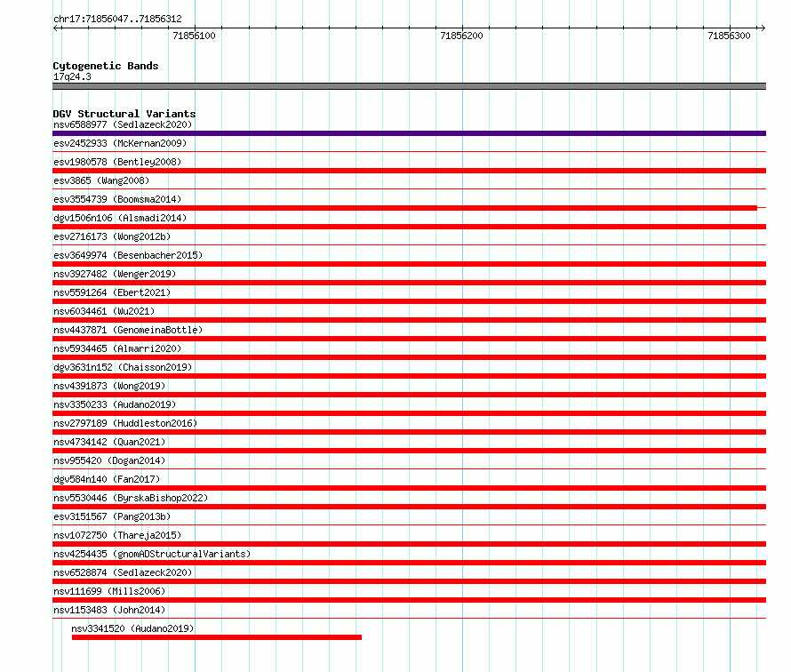Open variant nsv3341520 (Audano2019)
The width and height of the screenshot is (791, 672).
click(x=132, y=628)
